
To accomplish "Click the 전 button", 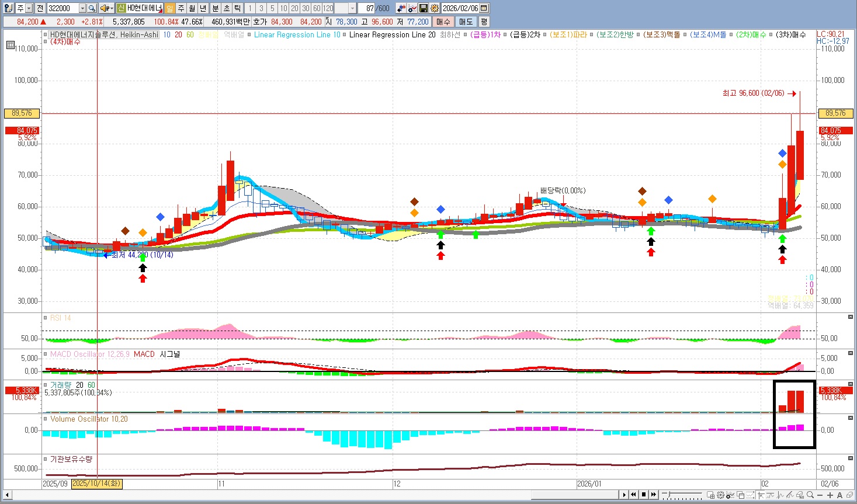I will pyautogui.click(x=40, y=8).
